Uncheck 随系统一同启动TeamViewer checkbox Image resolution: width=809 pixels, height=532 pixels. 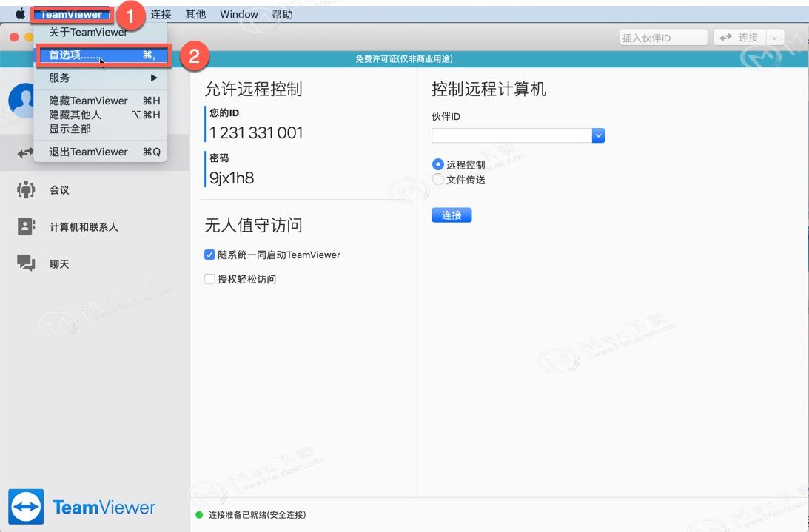point(209,255)
